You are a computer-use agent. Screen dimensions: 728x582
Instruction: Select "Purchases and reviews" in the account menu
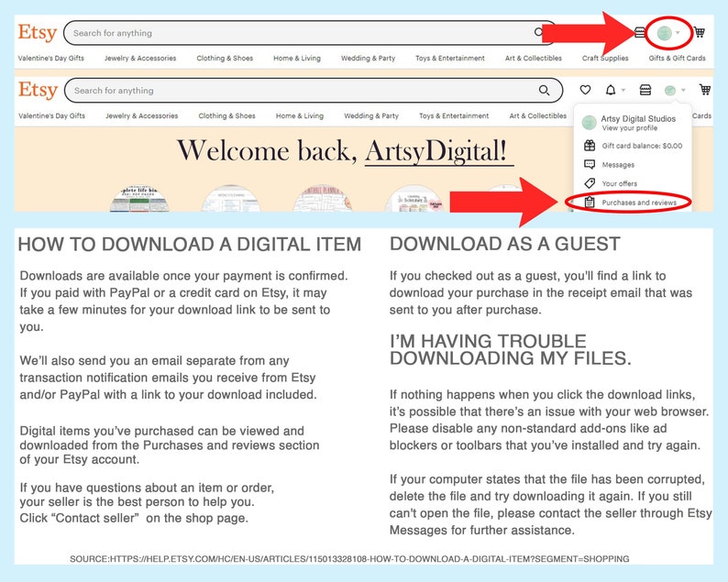[639, 203]
